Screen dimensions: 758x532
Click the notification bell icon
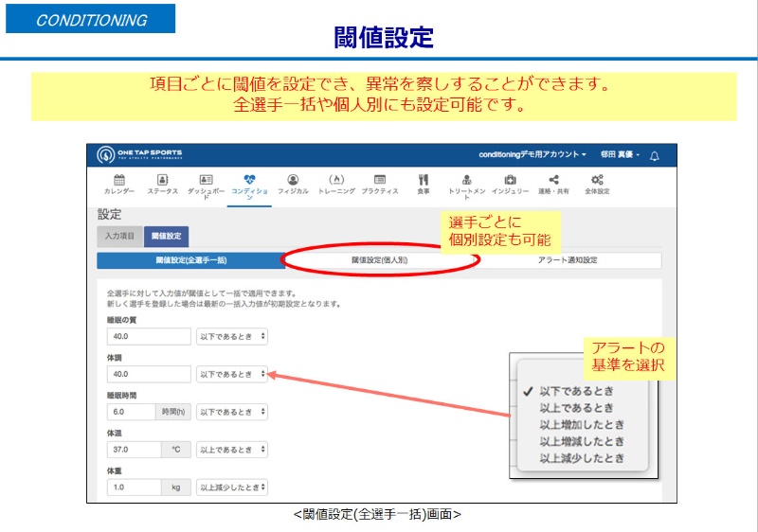(x=654, y=154)
